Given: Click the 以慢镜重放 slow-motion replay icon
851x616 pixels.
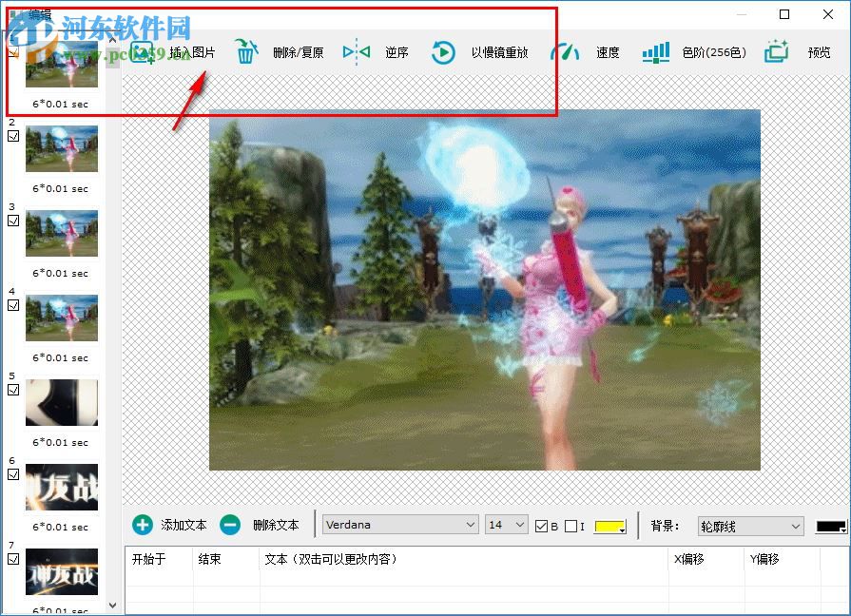Looking at the screenshot, I should tap(443, 52).
